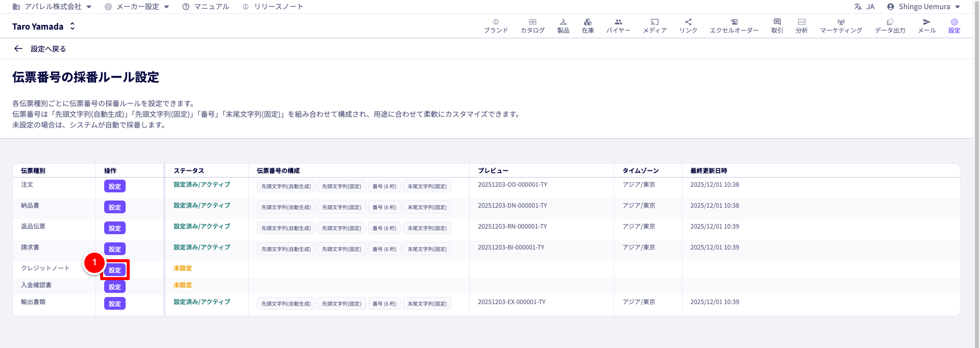Open the Analytics (分析) icon
The width and height of the screenshot is (980, 348).
point(801,22)
